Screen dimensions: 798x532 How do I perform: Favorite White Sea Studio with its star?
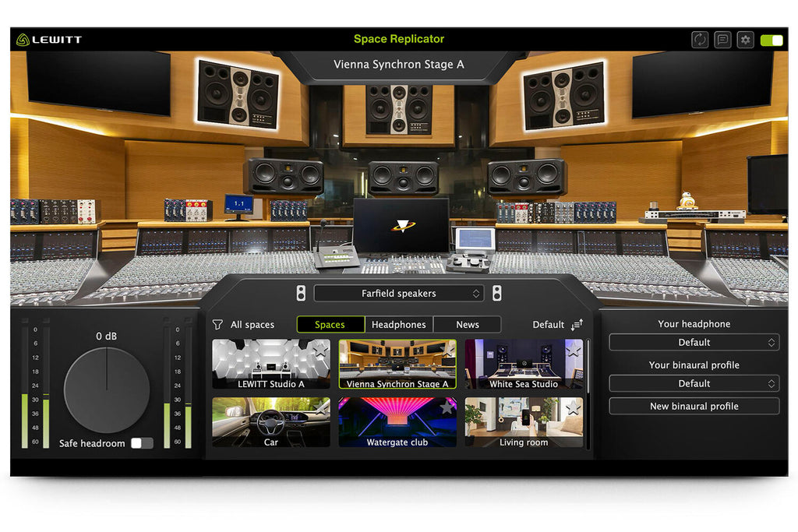click(574, 351)
